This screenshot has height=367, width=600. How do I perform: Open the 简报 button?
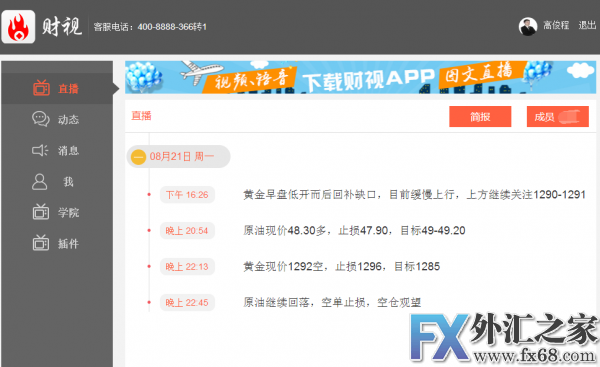[x=480, y=117]
